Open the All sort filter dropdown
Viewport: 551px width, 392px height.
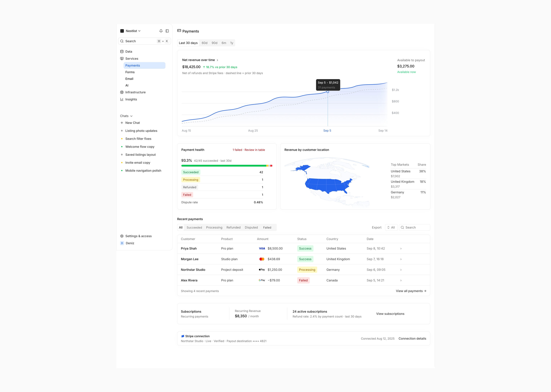tap(391, 227)
